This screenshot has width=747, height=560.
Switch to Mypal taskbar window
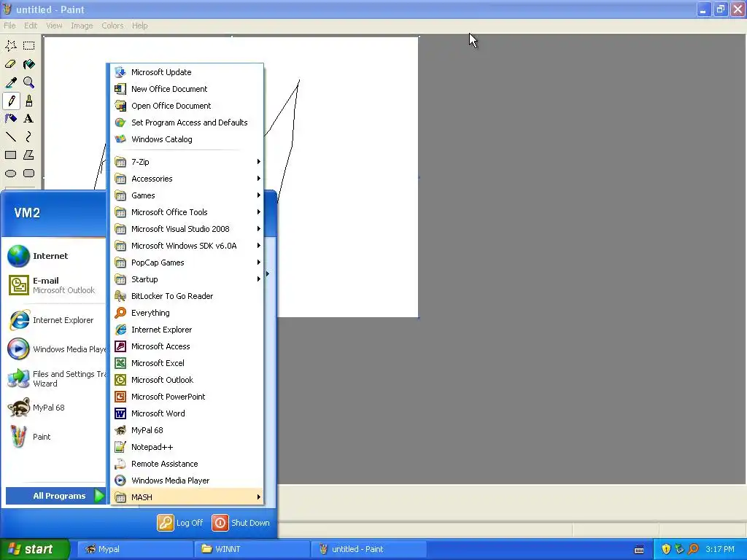pos(135,549)
